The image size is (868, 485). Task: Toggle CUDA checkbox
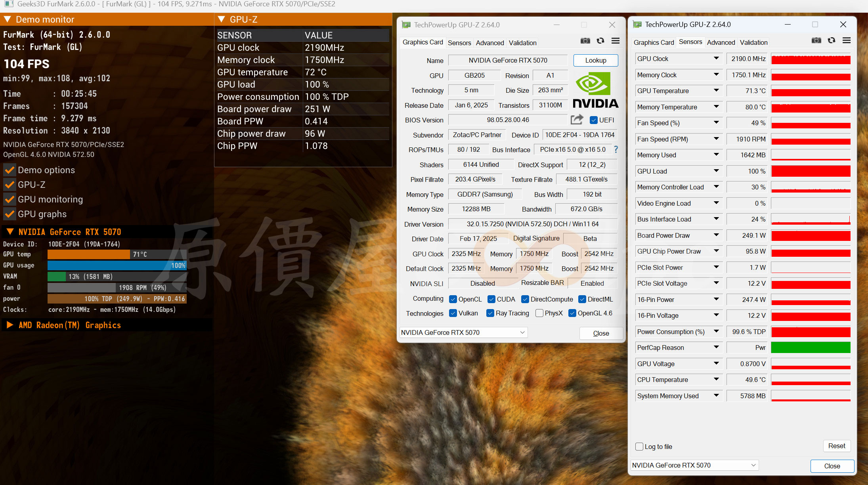tap(491, 299)
